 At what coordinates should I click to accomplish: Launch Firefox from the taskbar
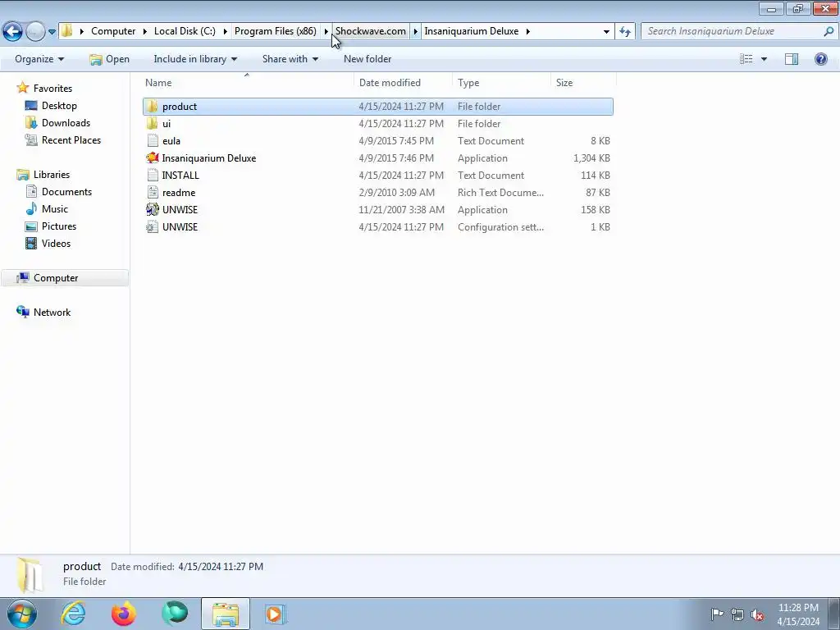pos(124,614)
